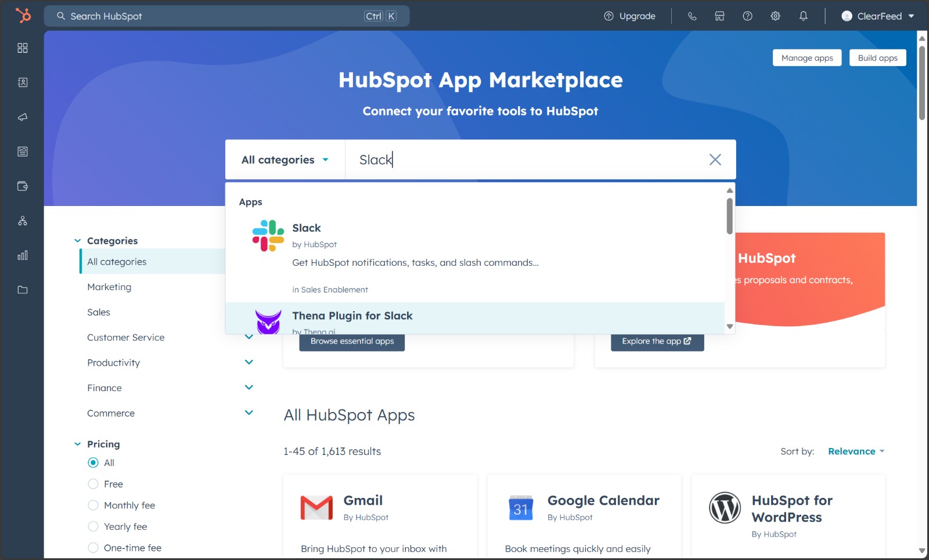The width and height of the screenshot is (929, 560).
Task: Expand the Customer Service category chevron
Action: [x=249, y=337]
